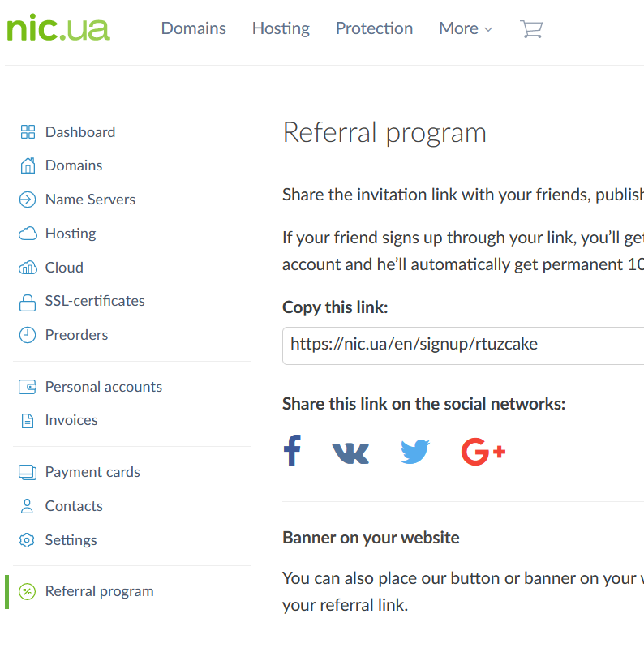Share link via Twitter icon

[x=415, y=452]
